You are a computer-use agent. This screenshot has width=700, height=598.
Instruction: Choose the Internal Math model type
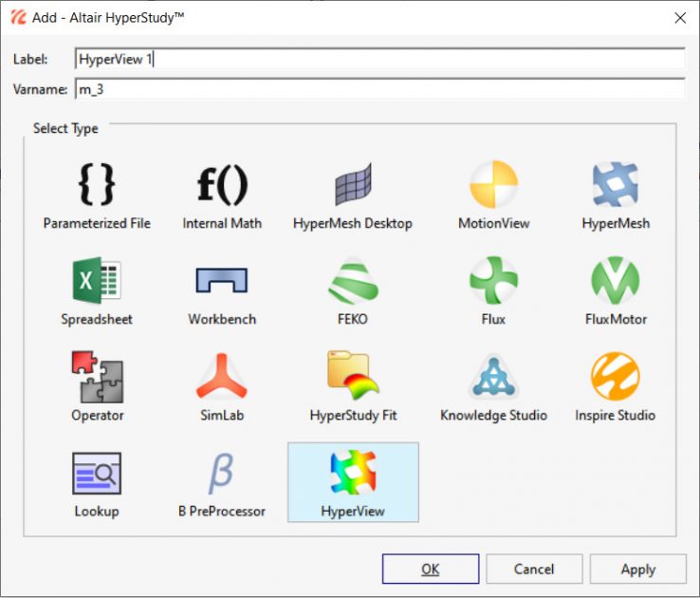pyautogui.click(x=222, y=186)
